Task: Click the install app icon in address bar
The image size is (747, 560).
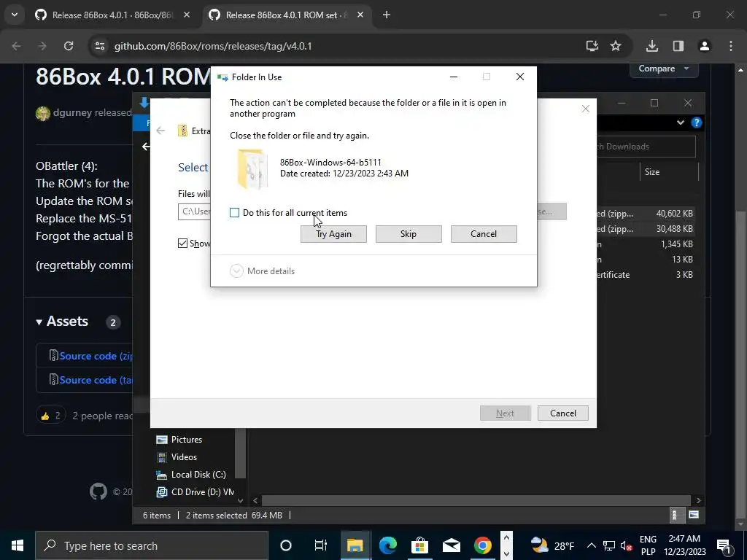Action: 592,46
